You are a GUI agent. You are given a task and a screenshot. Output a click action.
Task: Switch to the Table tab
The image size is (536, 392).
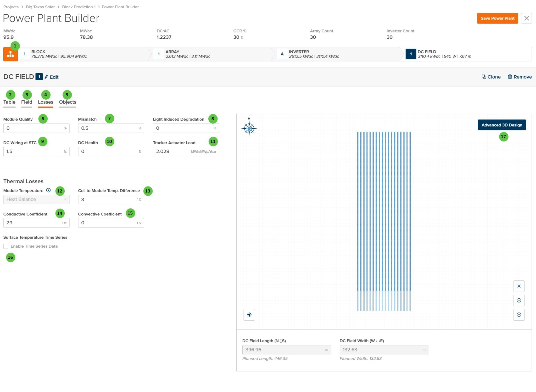point(9,102)
